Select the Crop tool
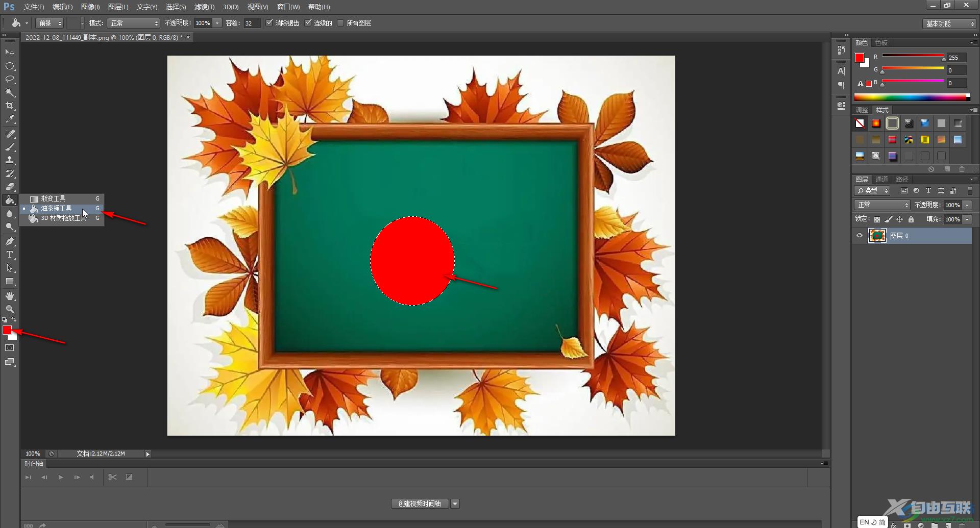The height and width of the screenshot is (528, 980). coord(10,106)
